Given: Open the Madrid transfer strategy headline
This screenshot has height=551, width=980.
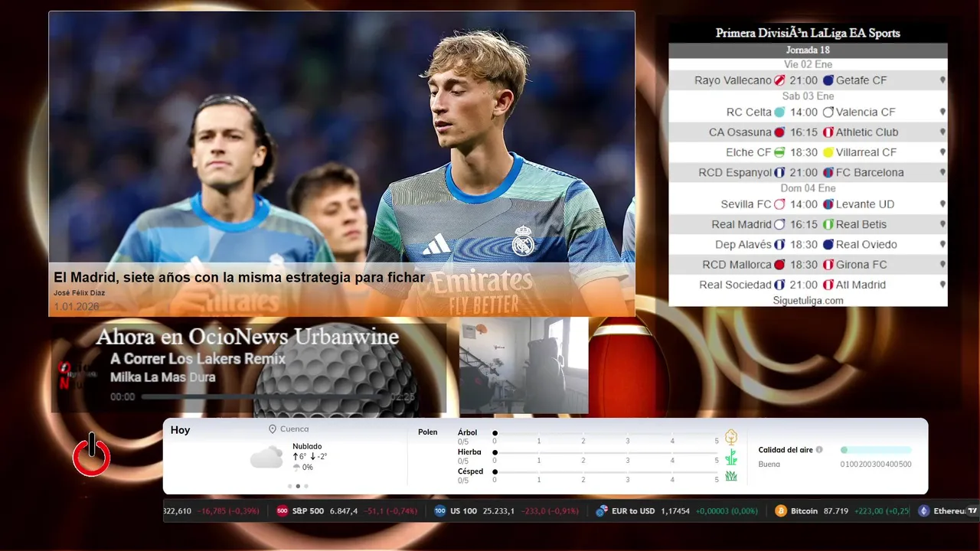Looking at the screenshot, I should point(239,277).
